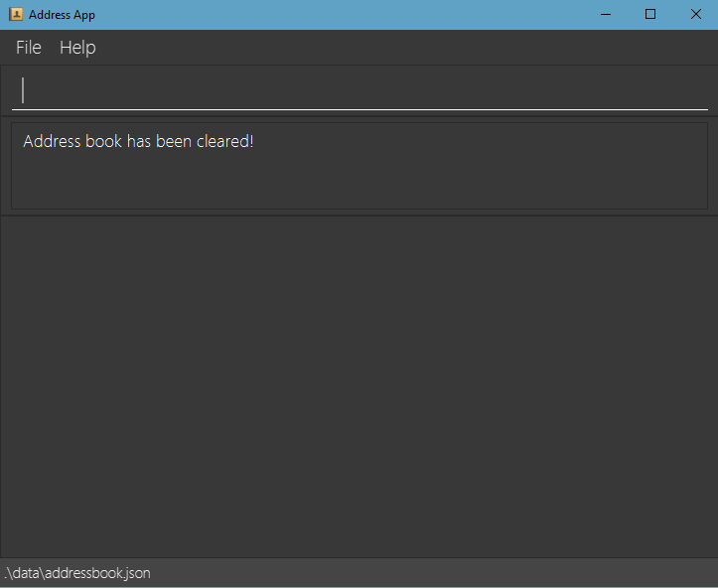718x588 pixels.
Task: Click the 'Address book has been cleared!' message
Action: (x=138, y=141)
